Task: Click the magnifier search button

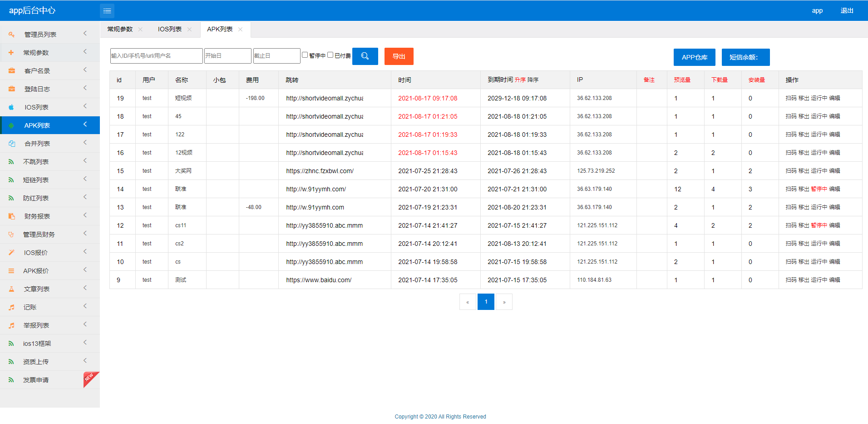Action: (365, 56)
